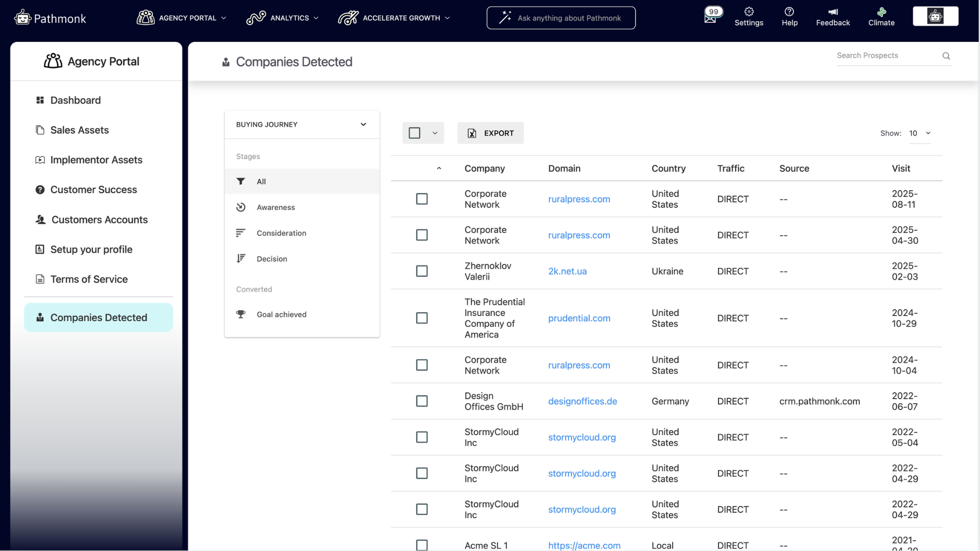Click the search magnifier icon
980x551 pixels.
946,56
